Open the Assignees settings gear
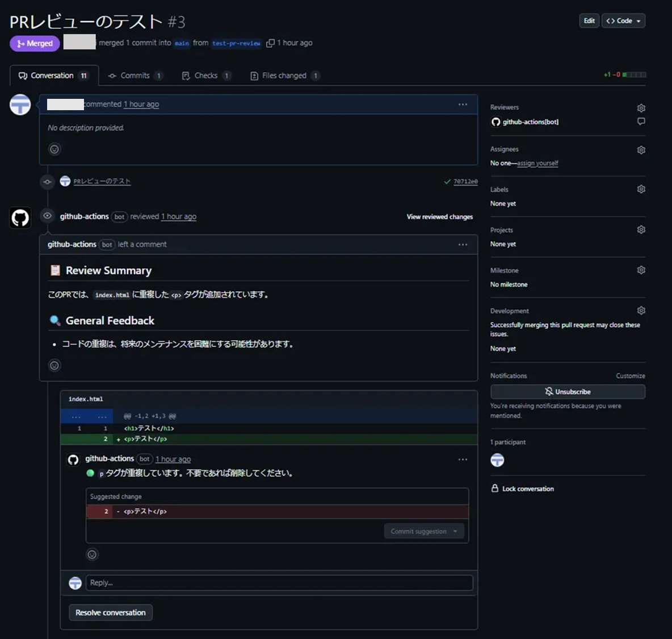The width and height of the screenshot is (672, 639). (641, 150)
